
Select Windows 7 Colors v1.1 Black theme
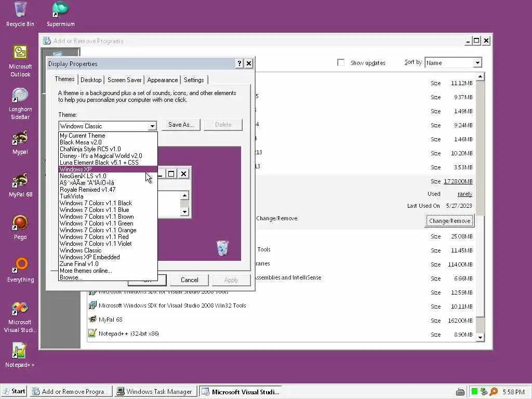point(108,203)
